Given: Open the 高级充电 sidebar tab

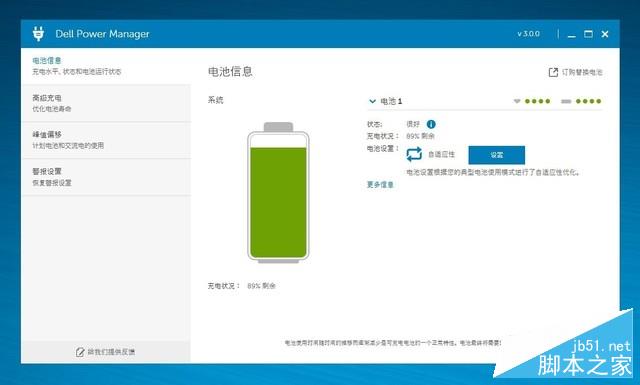Looking at the screenshot, I should pyautogui.click(x=106, y=103).
